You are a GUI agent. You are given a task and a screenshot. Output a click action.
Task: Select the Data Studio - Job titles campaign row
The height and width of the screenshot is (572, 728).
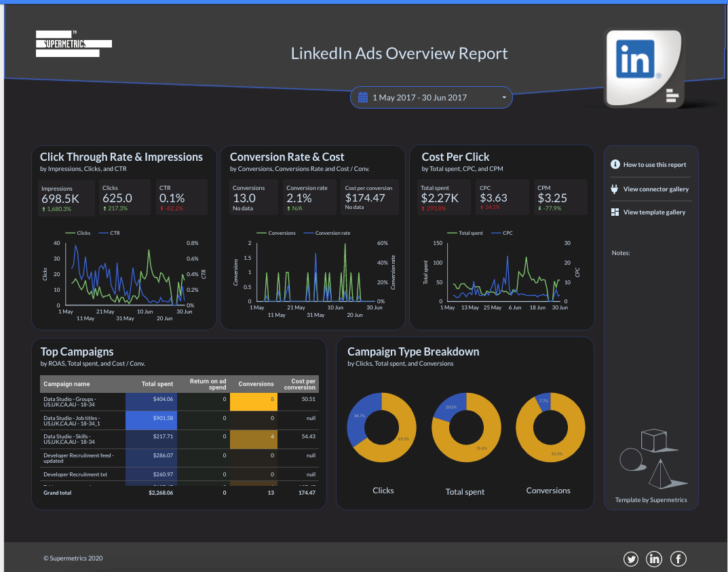pyautogui.click(x=179, y=421)
